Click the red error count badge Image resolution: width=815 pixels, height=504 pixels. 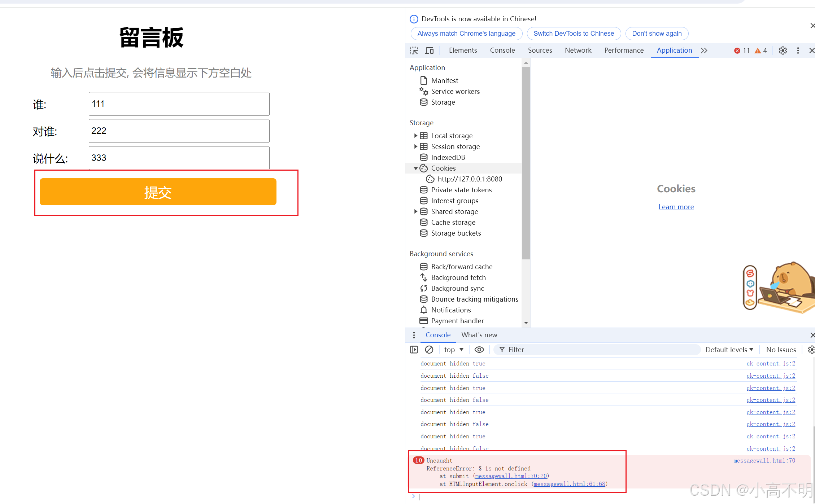(742, 51)
